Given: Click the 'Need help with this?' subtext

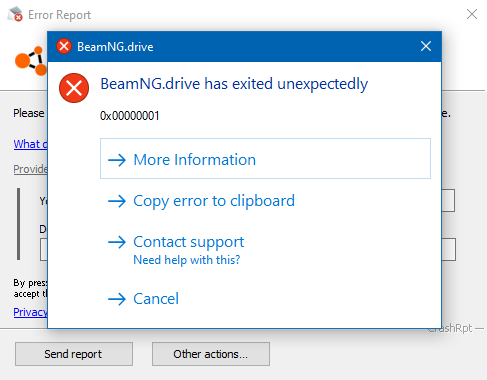Looking at the screenshot, I should (187, 260).
